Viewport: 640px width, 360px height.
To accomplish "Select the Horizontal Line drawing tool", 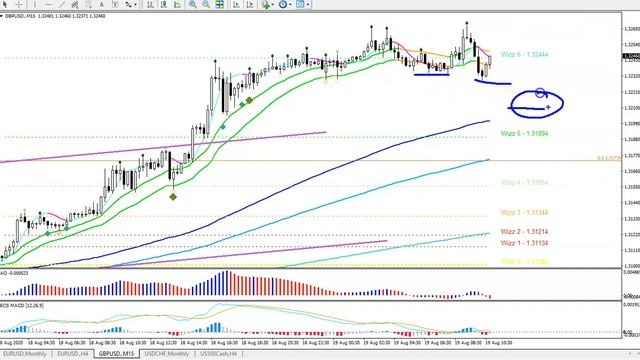I will (48, 4).
